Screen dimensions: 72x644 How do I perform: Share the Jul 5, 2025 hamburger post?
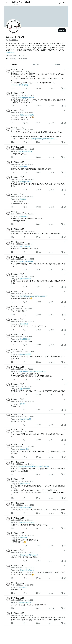[65, 123]
